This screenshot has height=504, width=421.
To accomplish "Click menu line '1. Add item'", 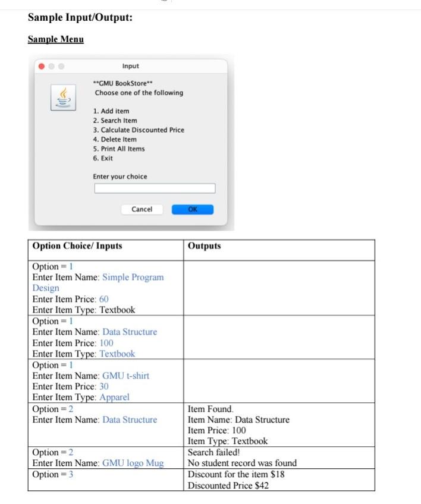I will (x=111, y=111).
